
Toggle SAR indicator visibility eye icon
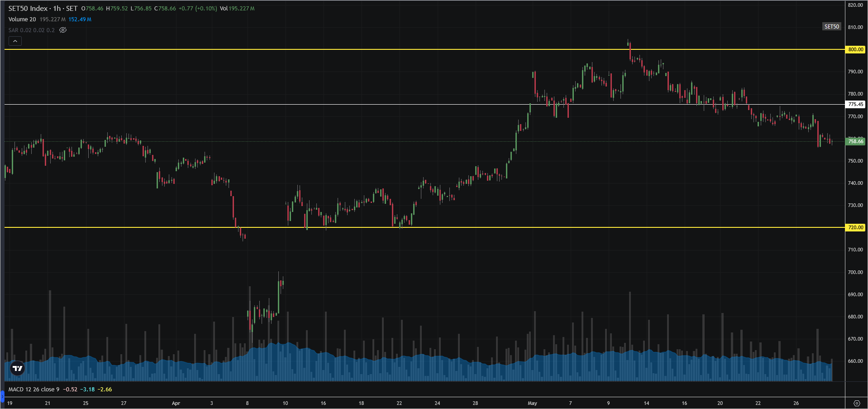(x=63, y=30)
